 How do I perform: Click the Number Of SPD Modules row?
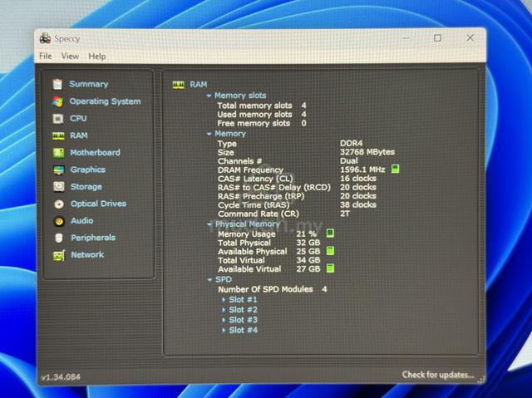(273, 289)
